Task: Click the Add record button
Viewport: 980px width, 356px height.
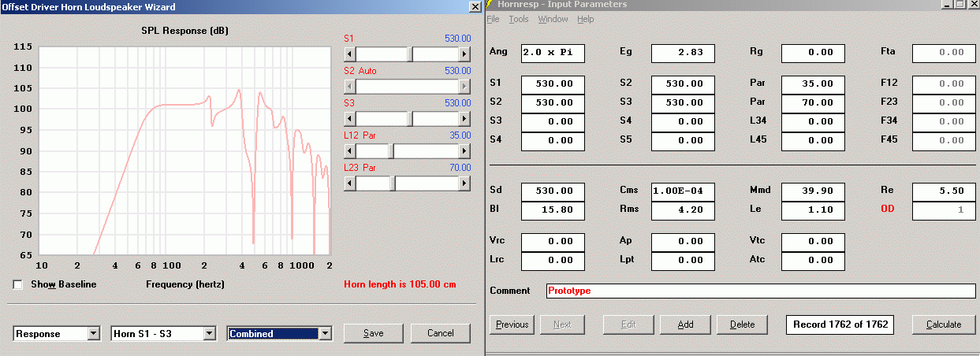Action: click(685, 324)
